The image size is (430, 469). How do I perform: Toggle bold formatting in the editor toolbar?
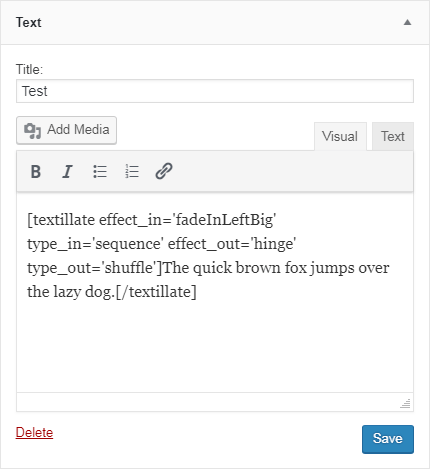(x=36, y=172)
